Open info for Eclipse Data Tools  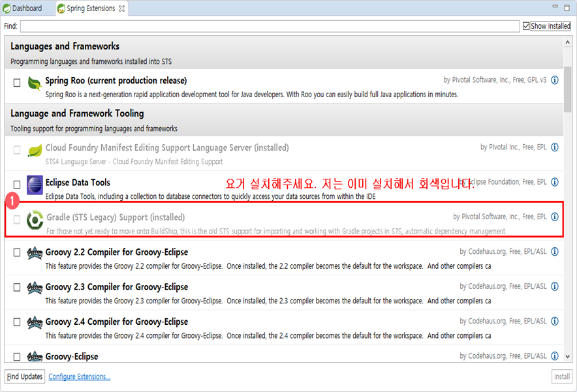[x=555, y=182]
